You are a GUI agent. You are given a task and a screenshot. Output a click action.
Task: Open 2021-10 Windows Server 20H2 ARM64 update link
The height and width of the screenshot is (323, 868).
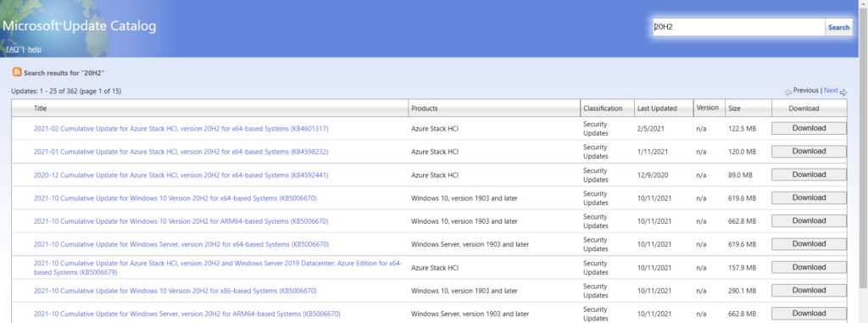coord(187,315)
